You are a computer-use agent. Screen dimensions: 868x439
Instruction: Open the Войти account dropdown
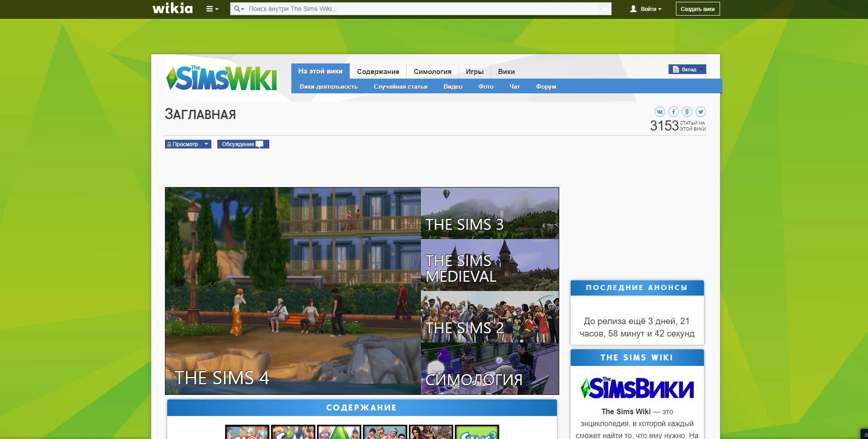point(646,9)
